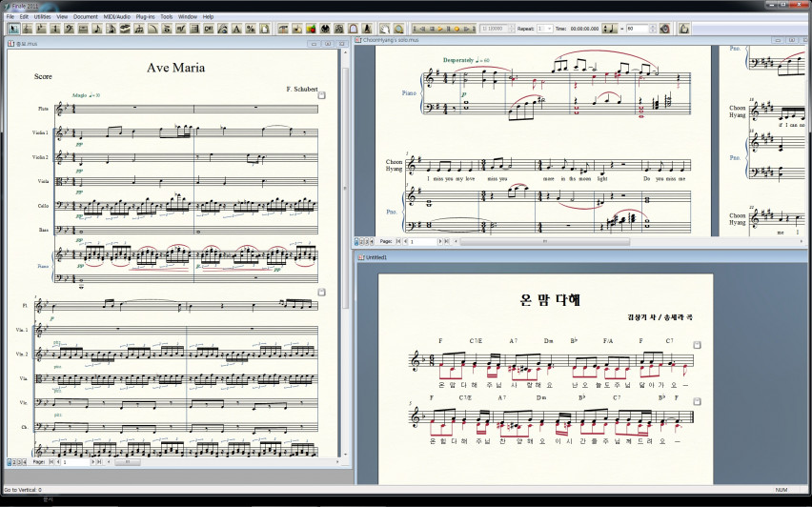Image resolution: width=812 pixels, height=507 pixels.
Task: Switch to Layer 2 in Ave Maria window
Action: click(x=14, y=461)
